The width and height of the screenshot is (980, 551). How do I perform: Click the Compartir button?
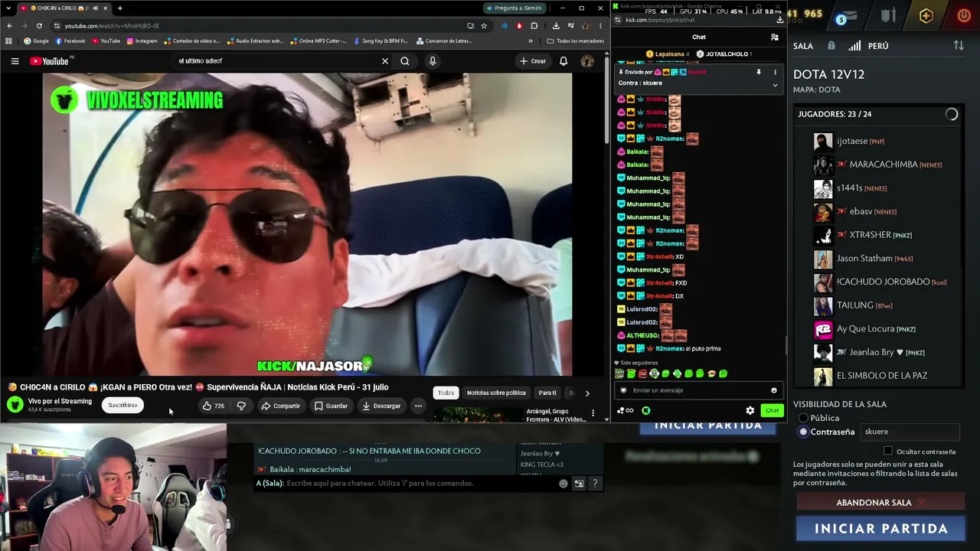point(280,406)
